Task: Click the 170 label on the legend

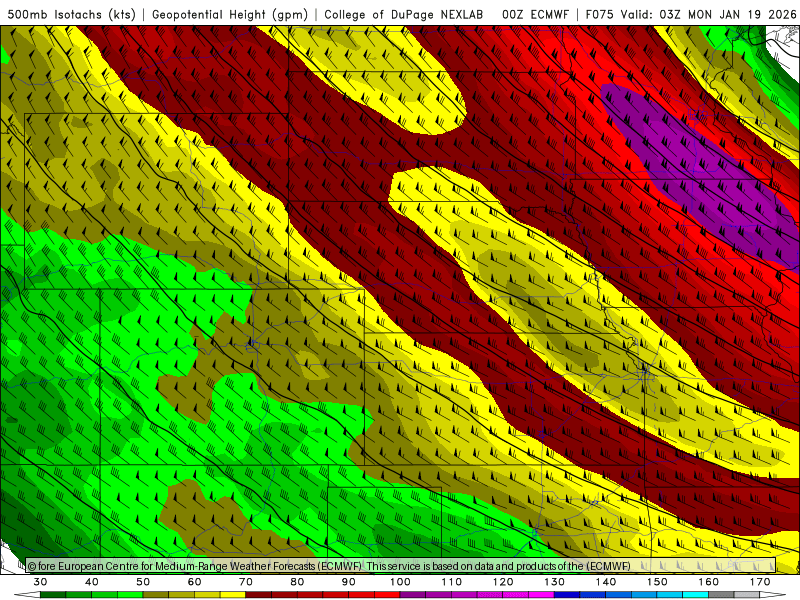Action: pos(760,582)
